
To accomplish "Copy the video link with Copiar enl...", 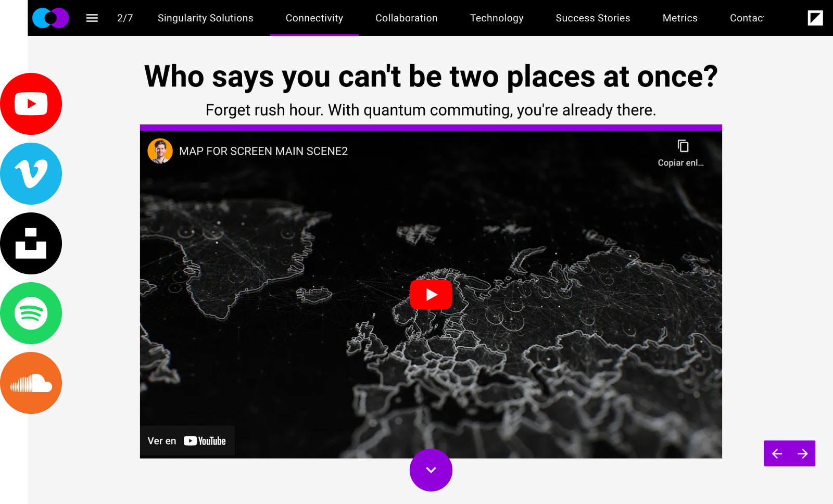I will coord(681,153).
